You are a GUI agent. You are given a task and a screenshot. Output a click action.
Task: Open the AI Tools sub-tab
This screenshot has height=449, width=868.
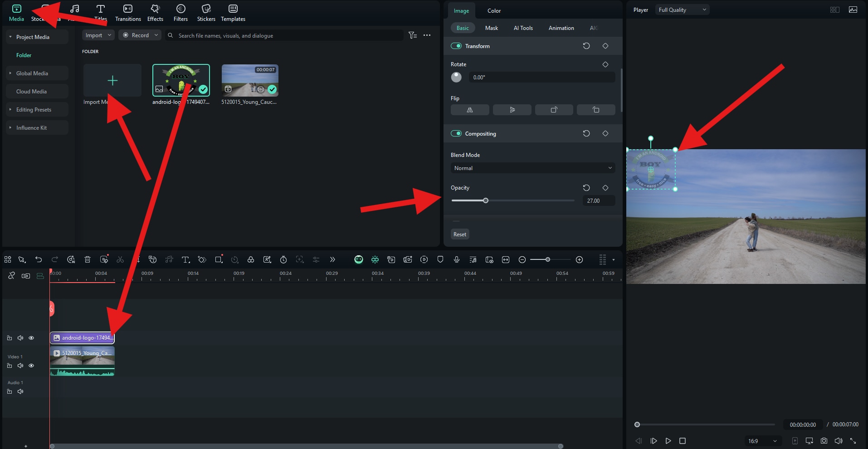tap(523, 28)
